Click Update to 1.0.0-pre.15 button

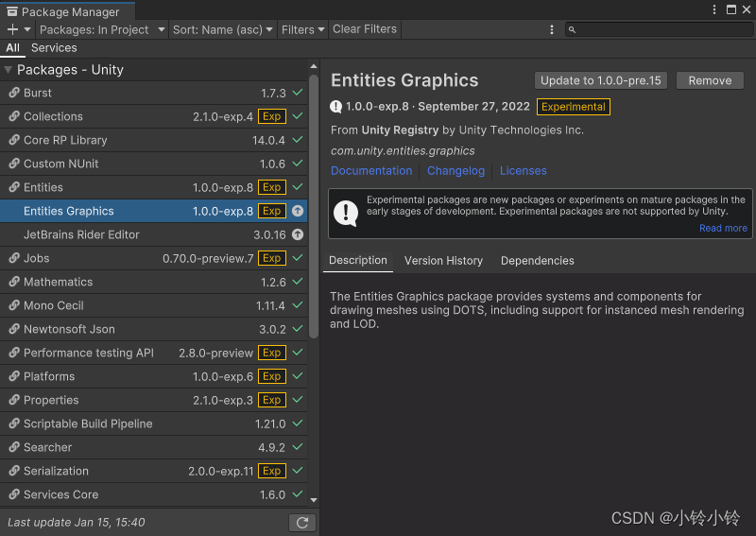tap(601, 80)
